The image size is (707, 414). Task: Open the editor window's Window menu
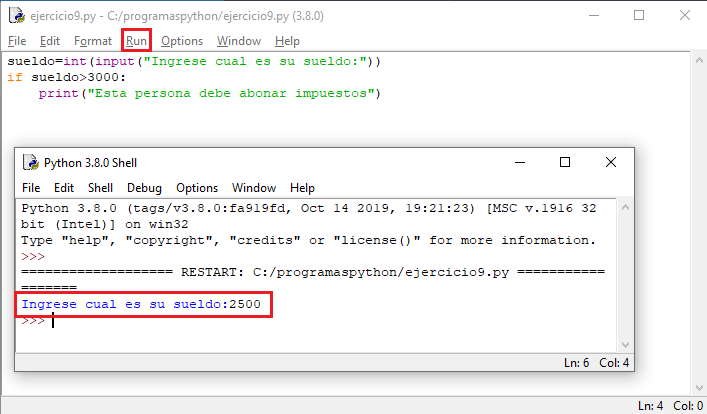tap(239, 41)
